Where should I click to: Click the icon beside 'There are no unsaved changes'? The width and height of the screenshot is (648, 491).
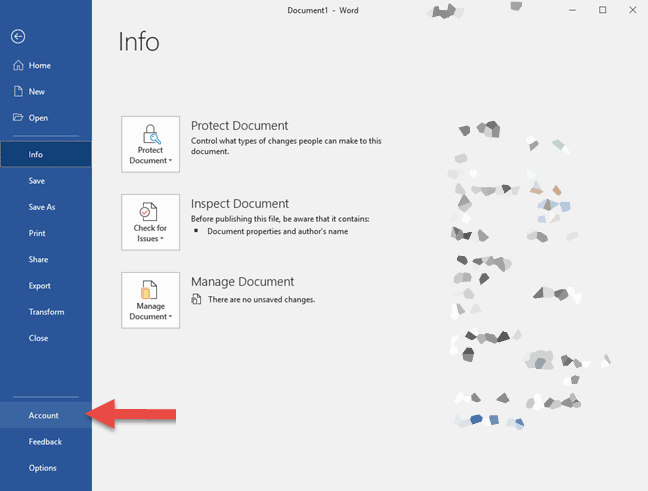click(x=196, y=299)
